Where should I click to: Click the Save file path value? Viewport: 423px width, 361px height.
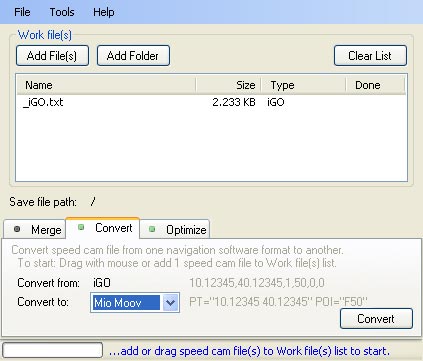click(x=93, y=202)
